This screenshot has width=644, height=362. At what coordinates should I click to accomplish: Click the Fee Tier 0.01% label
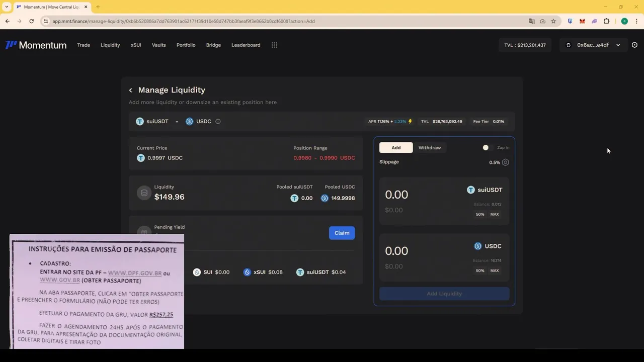point(489,121)
